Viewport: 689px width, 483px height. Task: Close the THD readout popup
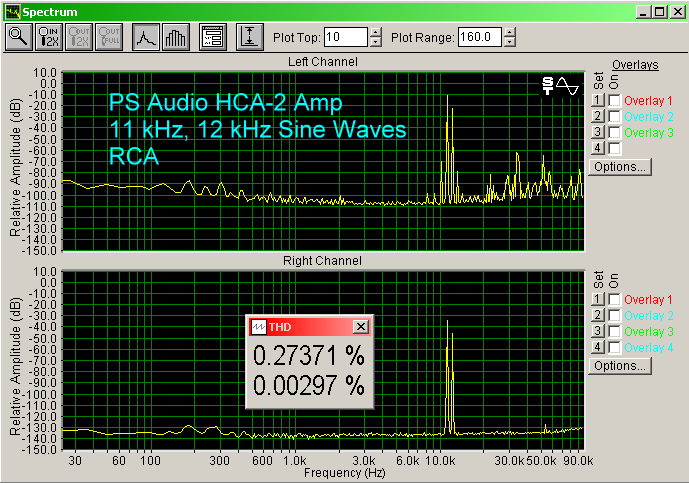(x=361, y=327)
